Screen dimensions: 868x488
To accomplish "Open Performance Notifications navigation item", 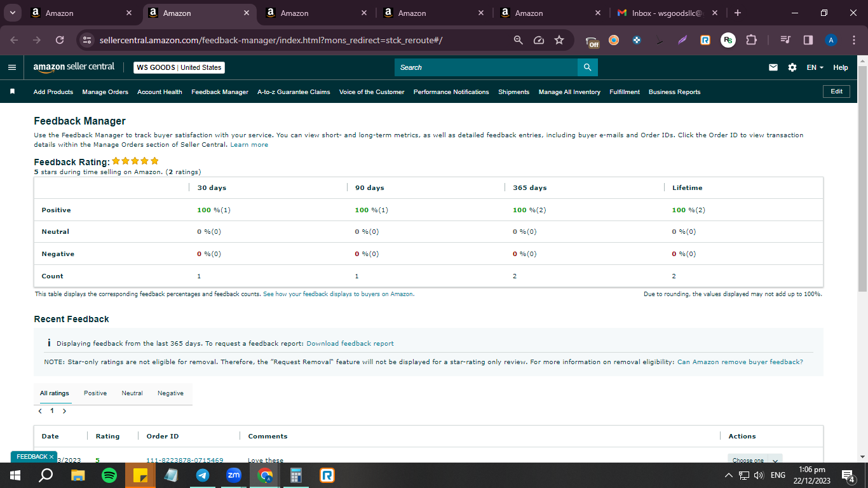I will click(451, 92).
